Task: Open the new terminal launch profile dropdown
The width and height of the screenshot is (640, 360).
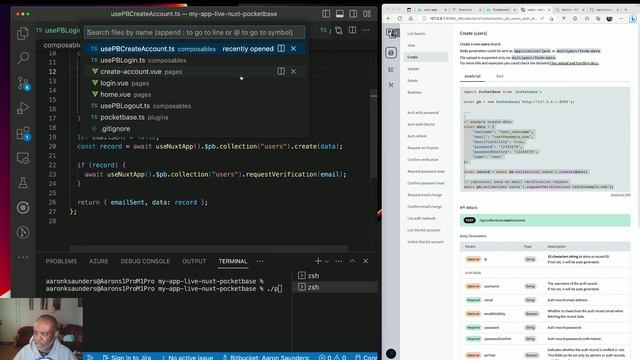Action: pyautogui.click(x=327, y=261)
